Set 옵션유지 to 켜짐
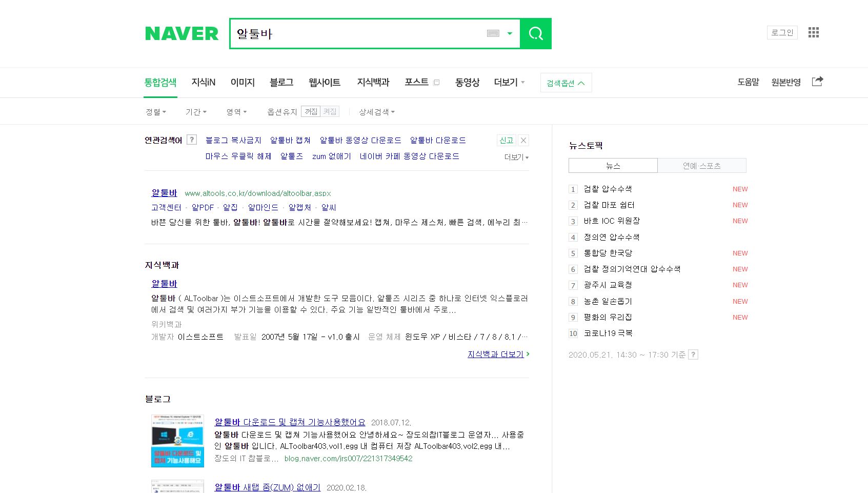Viewport: 868px width, 493px height. pyautogui.click(x=330, y=111)
